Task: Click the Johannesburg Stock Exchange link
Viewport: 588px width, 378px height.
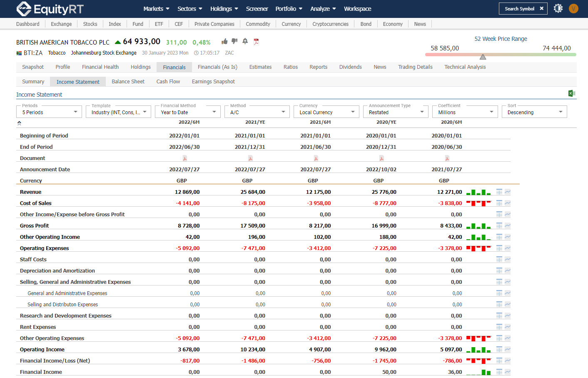Action: point(104,53)
